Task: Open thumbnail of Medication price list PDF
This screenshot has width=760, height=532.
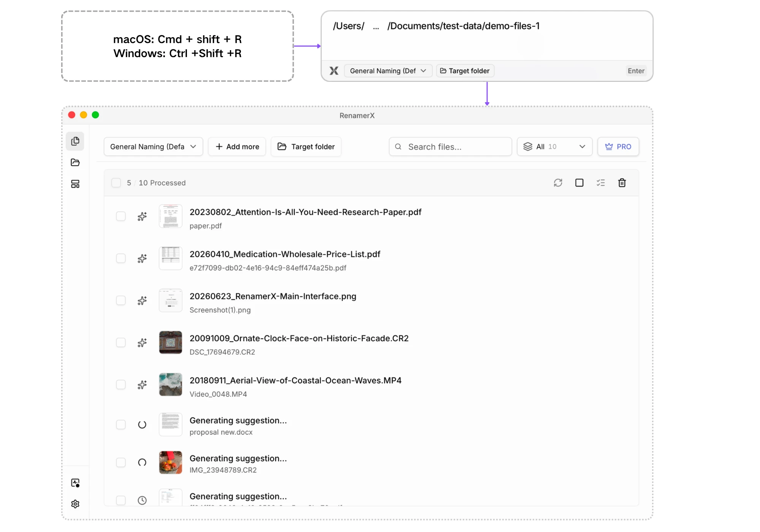Action: [x=171, y=258]
